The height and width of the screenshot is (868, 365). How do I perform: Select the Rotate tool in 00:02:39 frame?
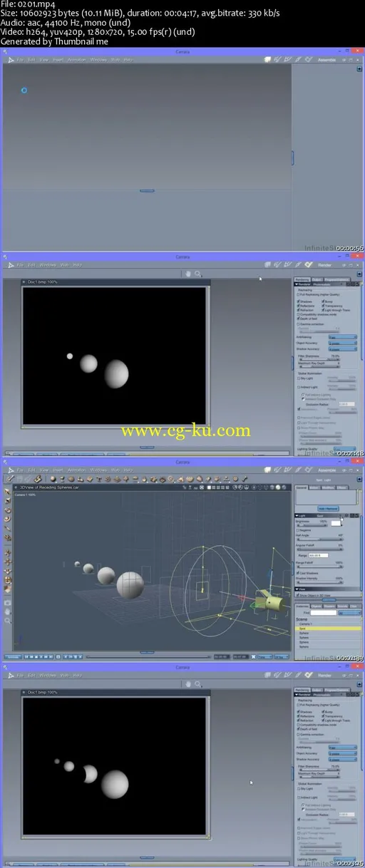point(7,510)
